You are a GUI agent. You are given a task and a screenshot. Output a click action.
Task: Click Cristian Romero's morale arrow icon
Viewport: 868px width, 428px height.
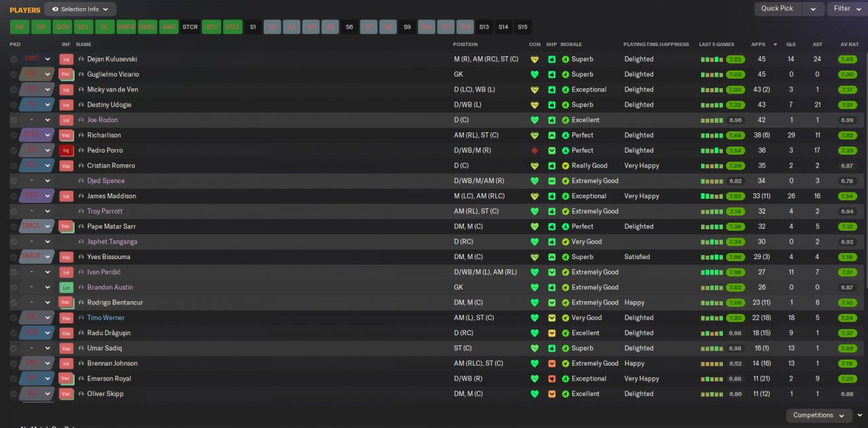[566, 166]
